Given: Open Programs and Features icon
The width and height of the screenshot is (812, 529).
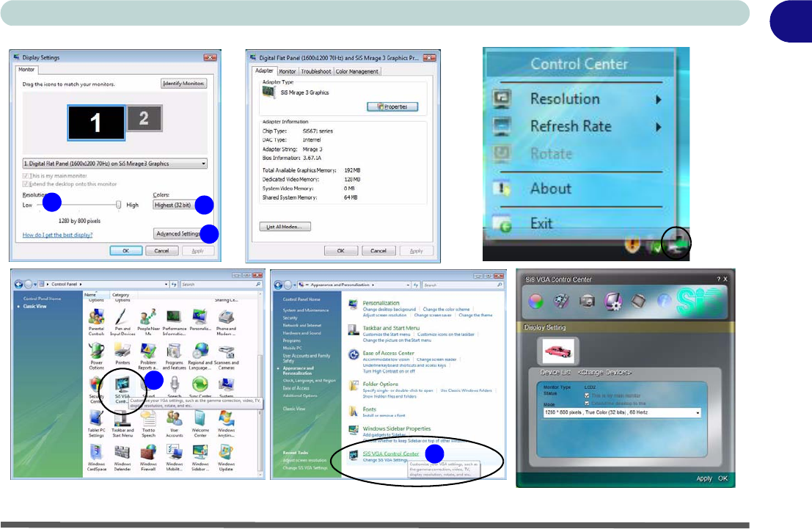Looking at the screenshot, I should coord(174,356).
